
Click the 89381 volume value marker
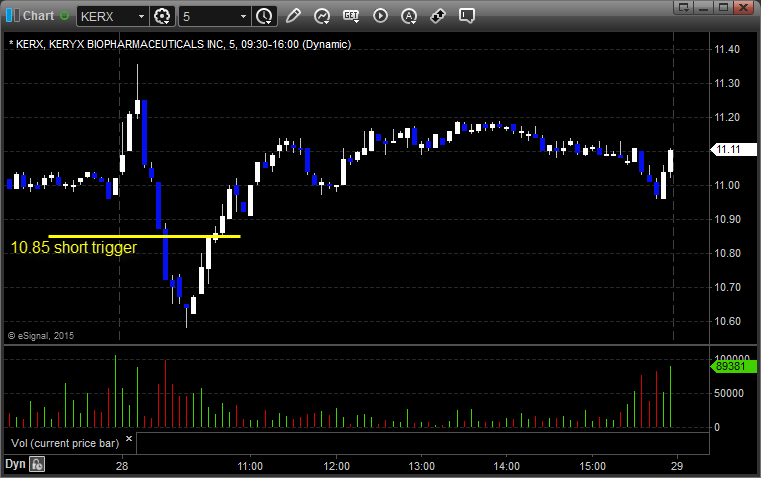pos(733,366)
